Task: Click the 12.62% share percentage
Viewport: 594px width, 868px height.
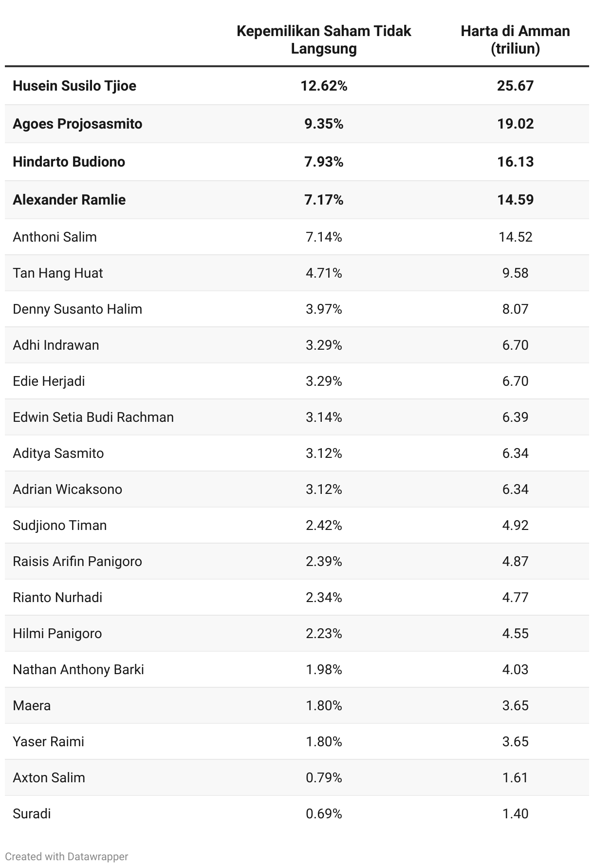Action: 324,86
